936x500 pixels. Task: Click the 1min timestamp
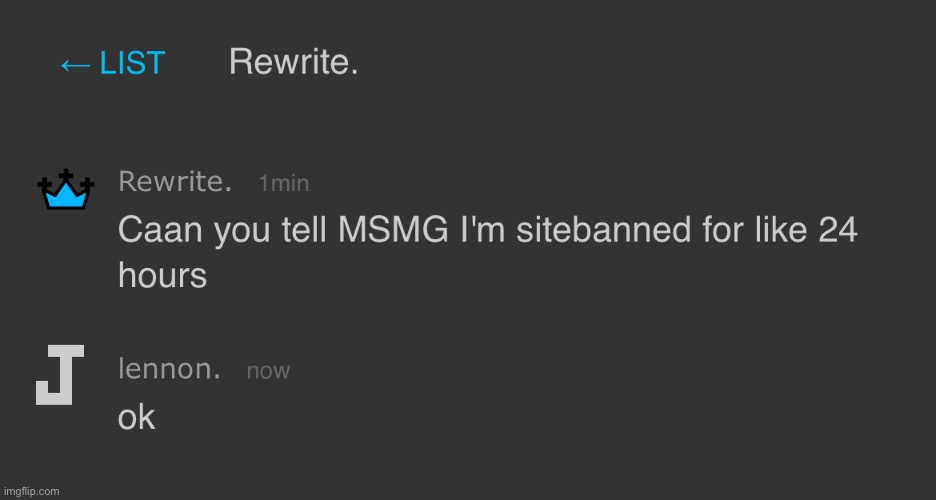(283, 184)
